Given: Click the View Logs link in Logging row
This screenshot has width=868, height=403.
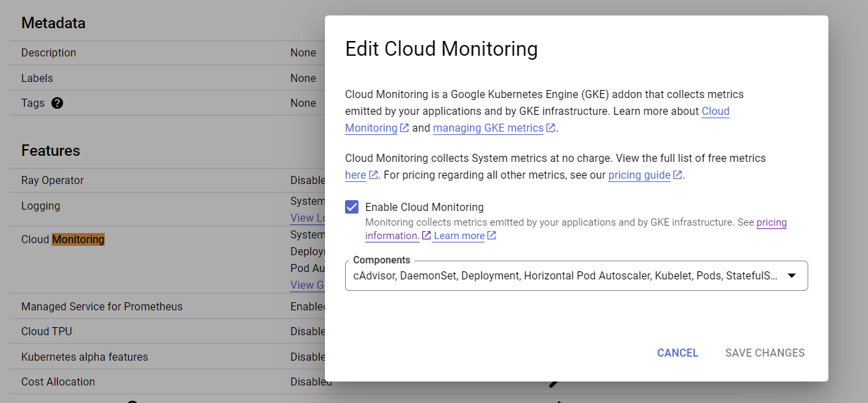Looking at the screenshot, I should 307,218.
